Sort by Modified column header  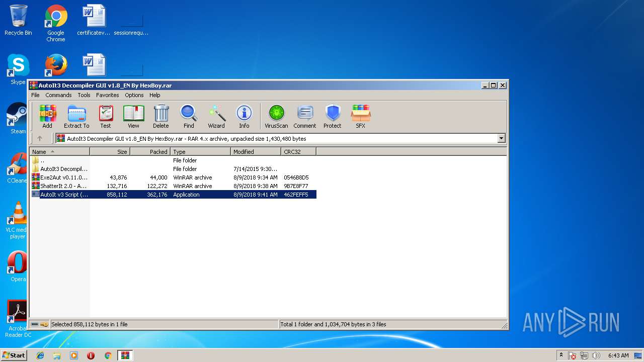click(x=256, y=151)
